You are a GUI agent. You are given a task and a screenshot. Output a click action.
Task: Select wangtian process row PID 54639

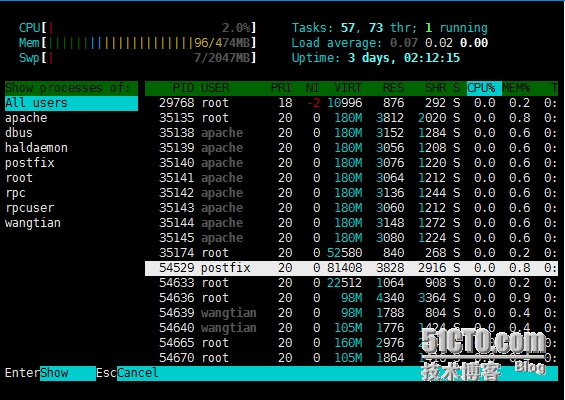[351, 313]
